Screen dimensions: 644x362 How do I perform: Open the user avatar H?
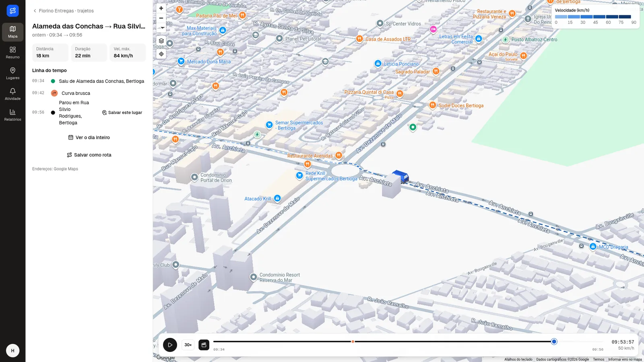click(12, 351)
